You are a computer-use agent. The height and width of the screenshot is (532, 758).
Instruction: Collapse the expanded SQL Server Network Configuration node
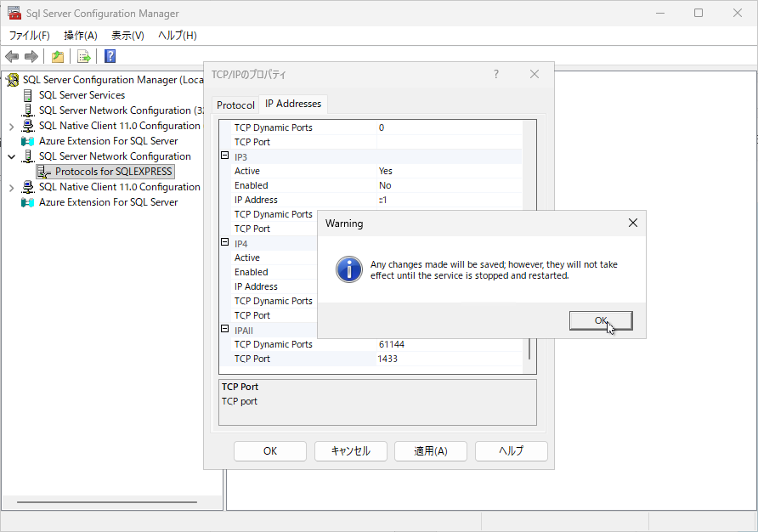[11, 156]
